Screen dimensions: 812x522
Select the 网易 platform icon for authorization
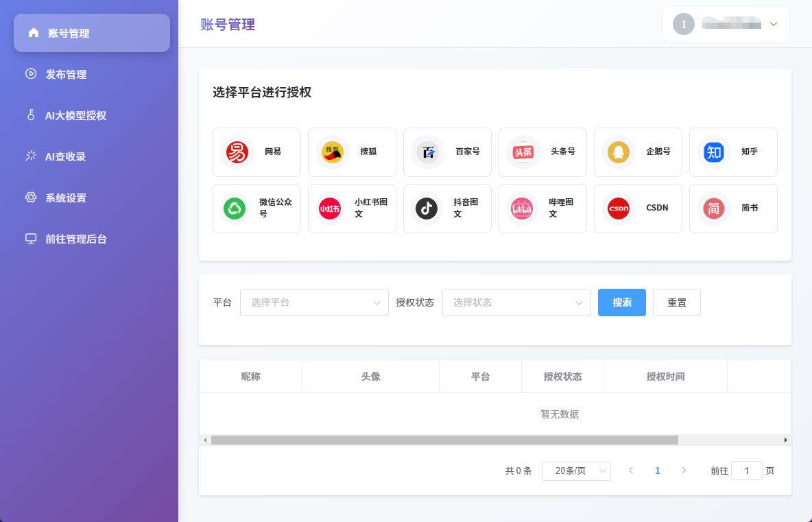(x=256, y=152)
